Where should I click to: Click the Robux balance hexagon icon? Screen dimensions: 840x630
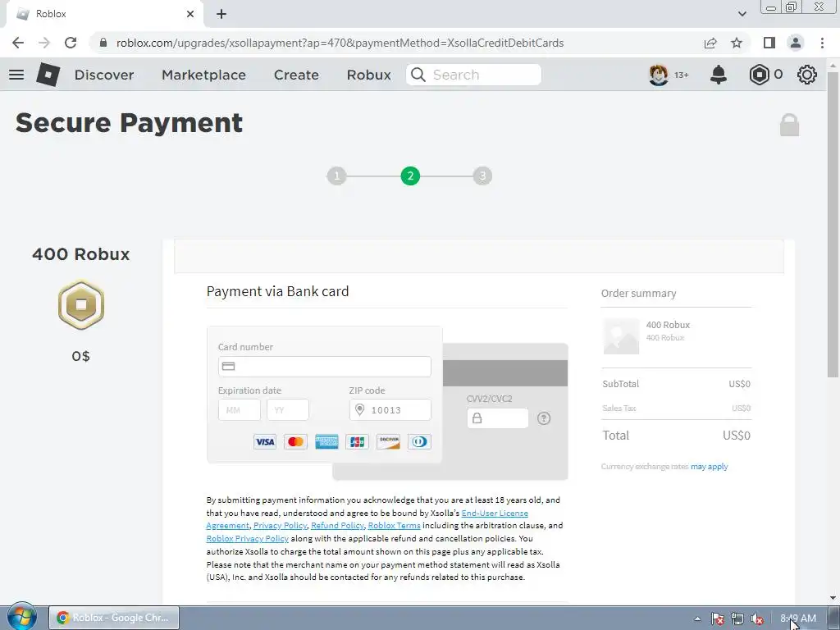pos(759,75)
